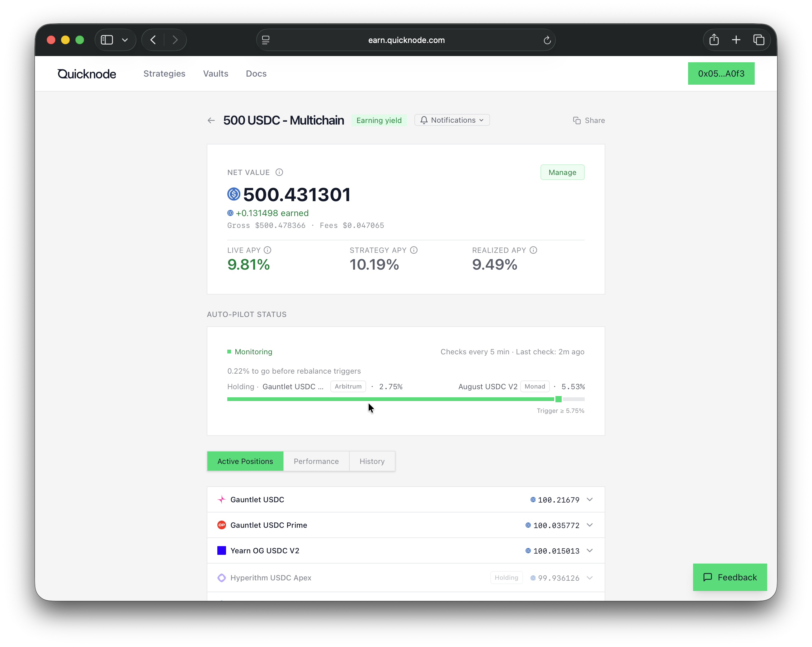This screenshot has width=812, height=647.
Task: Click the Trigger ≥ 5.75% label
Action: (x=560, y=411)
